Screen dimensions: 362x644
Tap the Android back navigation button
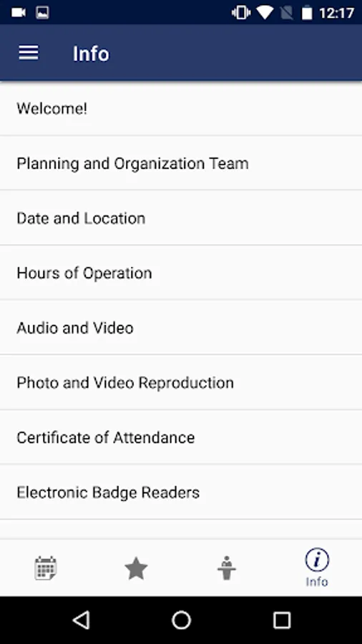click(82, 620)
